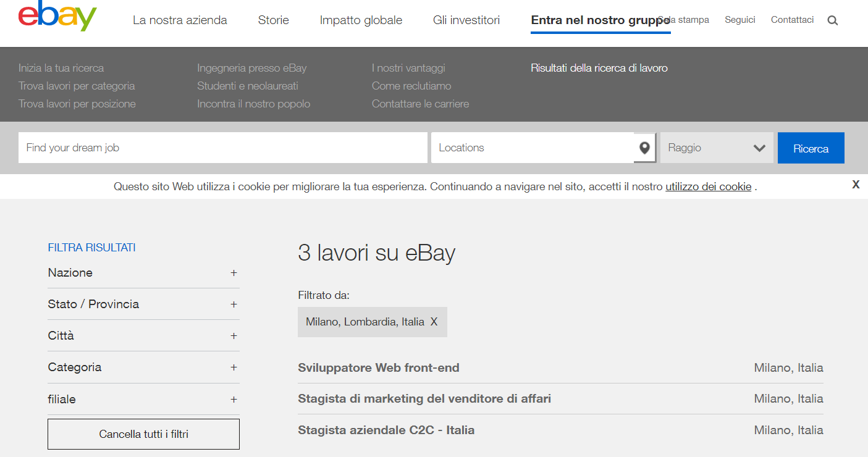Open Contattare le carriere link
The image size is (868, 457).
[420, 104]
